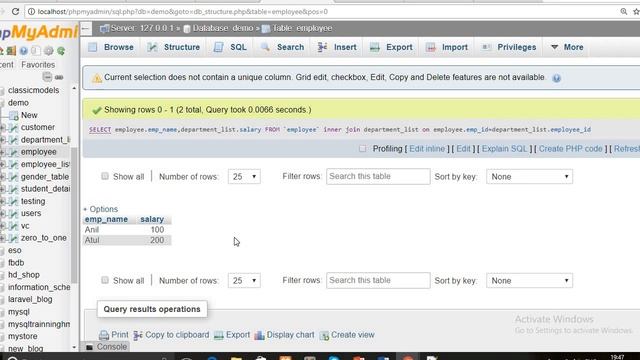Sort results by salary column header

tap(152, 220)
